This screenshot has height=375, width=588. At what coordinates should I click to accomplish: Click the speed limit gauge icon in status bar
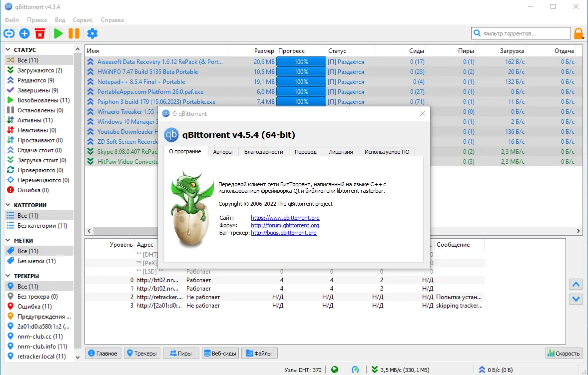355,370
